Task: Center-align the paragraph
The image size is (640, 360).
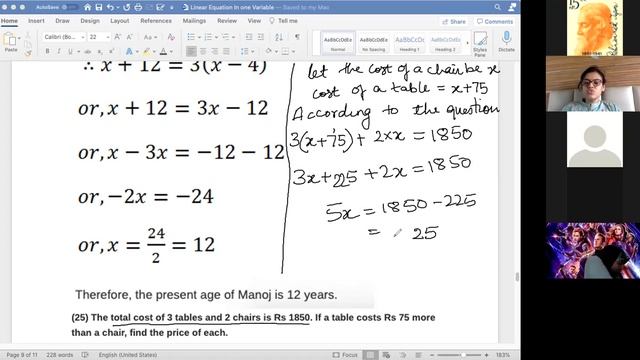Action: (x=203, y=52)
